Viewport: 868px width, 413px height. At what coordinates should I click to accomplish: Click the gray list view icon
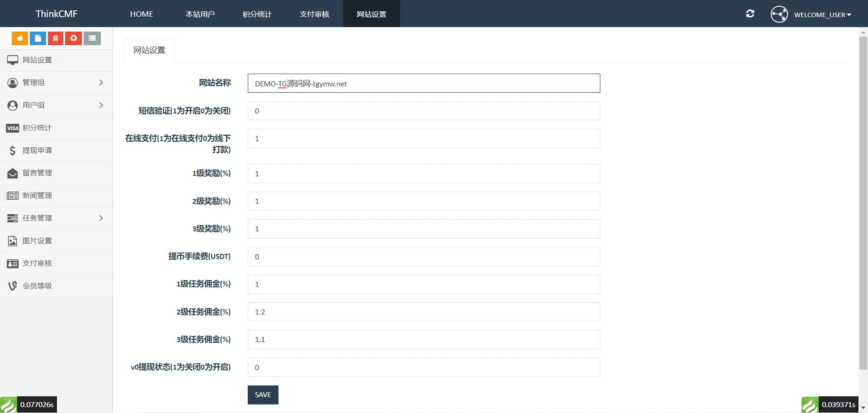coord(92,38)
